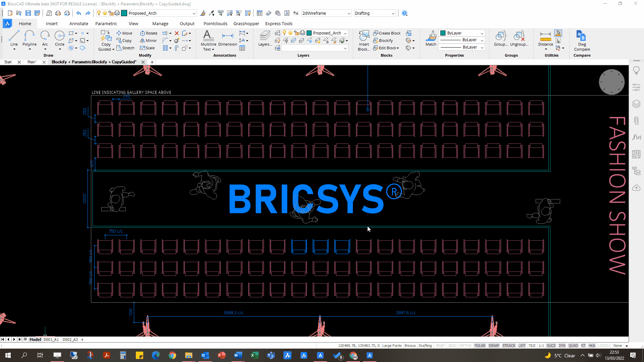Switch to the Parametric ribbon tab
The height and width of the screenshot is (362, 644).
(x=106, y=23)
